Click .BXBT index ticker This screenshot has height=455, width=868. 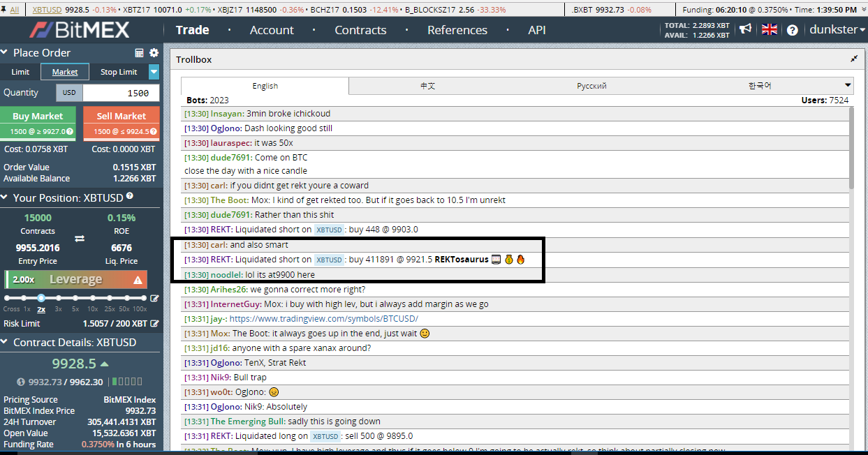tap(612, 10)
